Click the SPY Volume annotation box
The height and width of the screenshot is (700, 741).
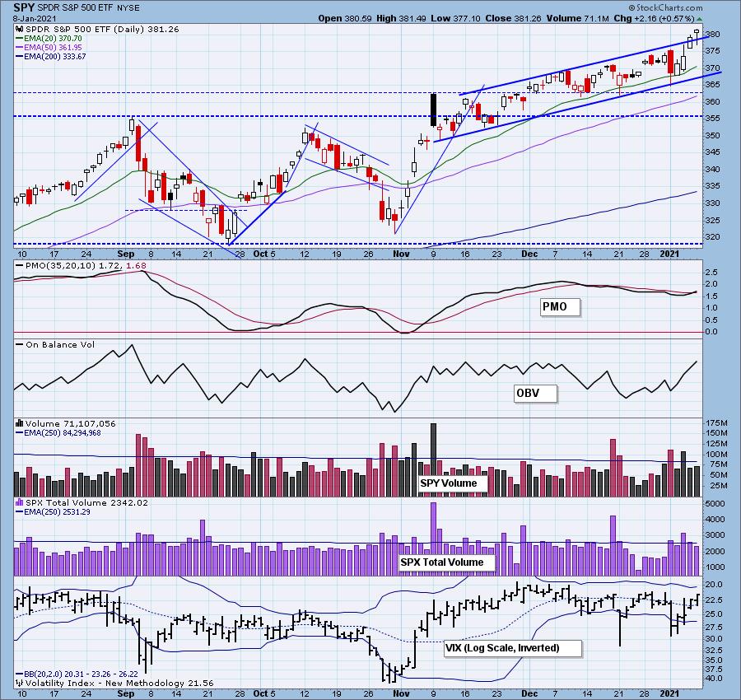[x=453, y=483]
